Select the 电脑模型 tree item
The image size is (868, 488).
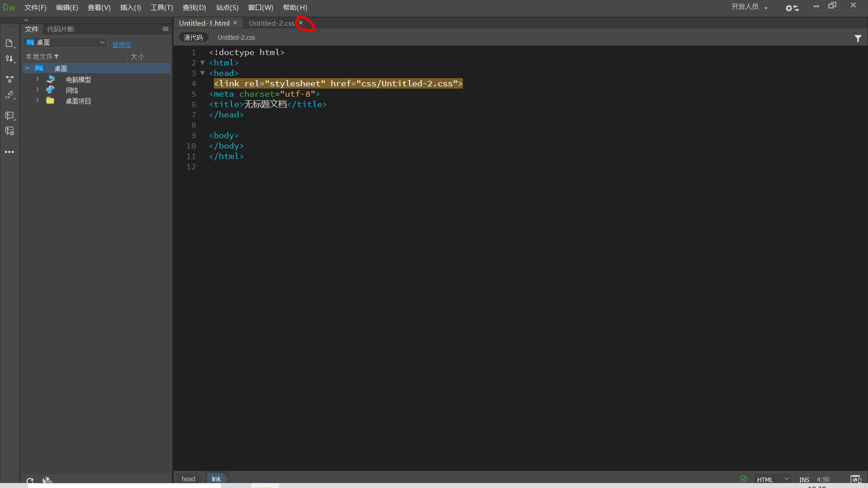[78, 80]
